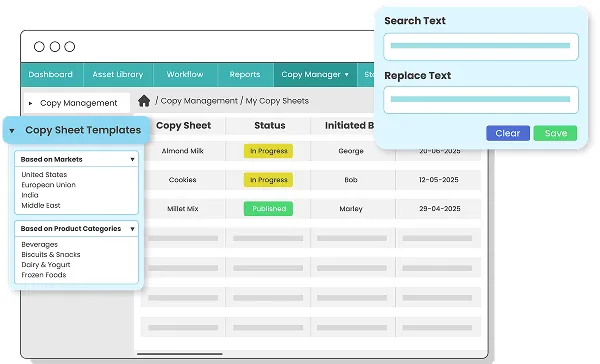Pick Dairy & Yogurt category
The image size is (600, 364).
point(46,265)
